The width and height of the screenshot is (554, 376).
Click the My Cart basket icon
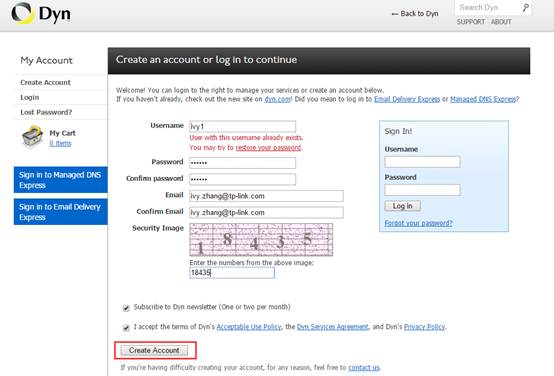point(32,137)
